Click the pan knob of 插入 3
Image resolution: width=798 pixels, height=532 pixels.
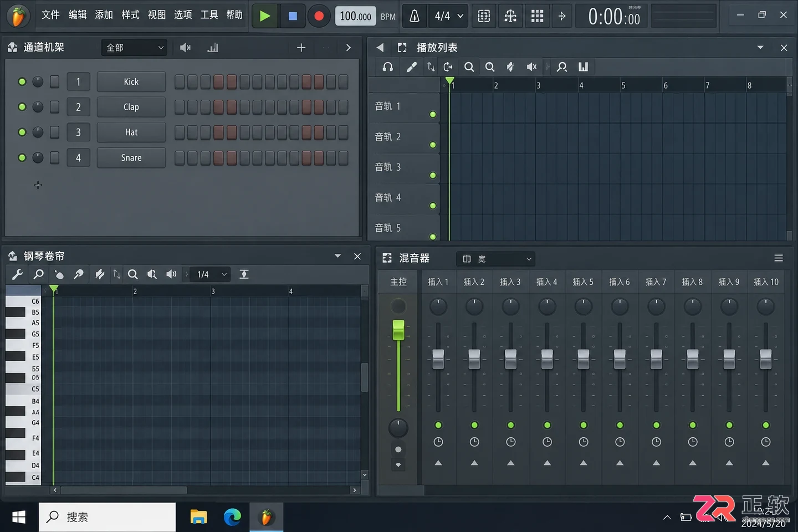[511, 306]
